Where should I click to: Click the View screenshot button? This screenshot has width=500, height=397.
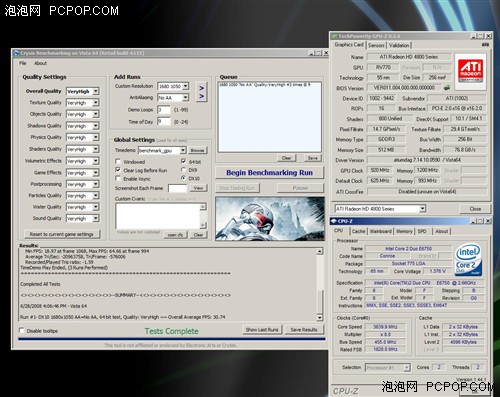pos(198,188)
